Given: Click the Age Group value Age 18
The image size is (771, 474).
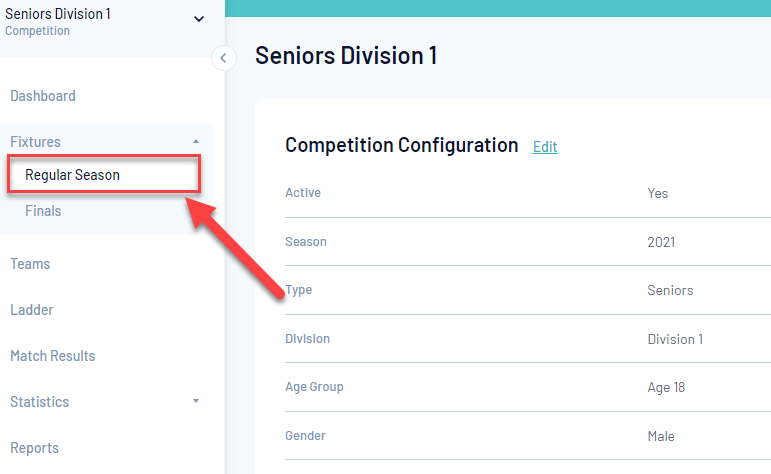Looking at the screenshot, I should (666, 387).
